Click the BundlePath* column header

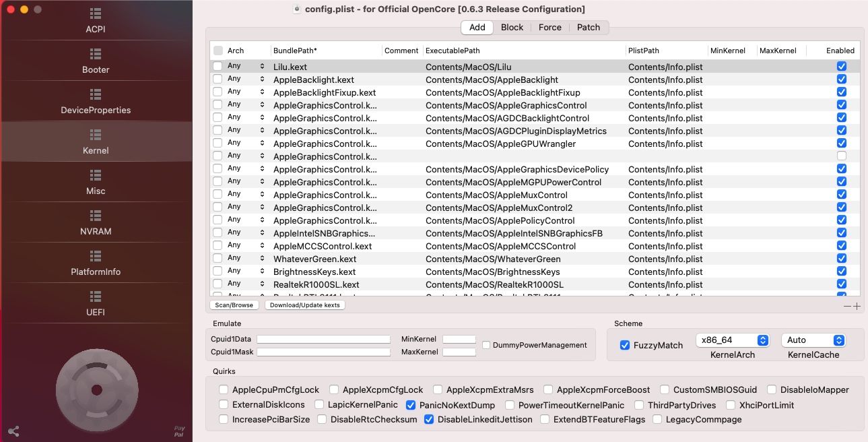(x=295, y=51)
